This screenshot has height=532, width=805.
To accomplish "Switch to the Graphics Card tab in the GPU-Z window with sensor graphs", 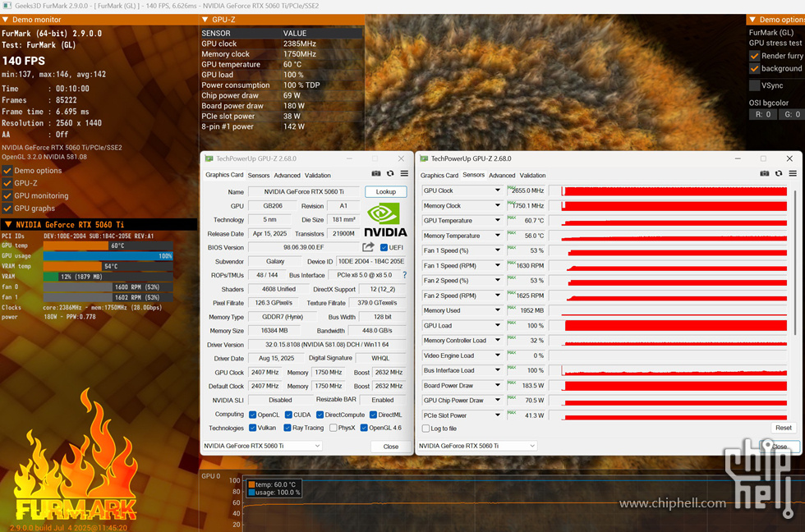I will coord(439,175).
